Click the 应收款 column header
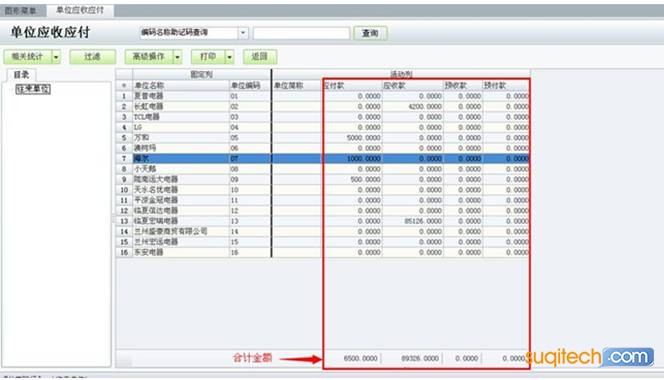664x380 pixels. point(412,86)
